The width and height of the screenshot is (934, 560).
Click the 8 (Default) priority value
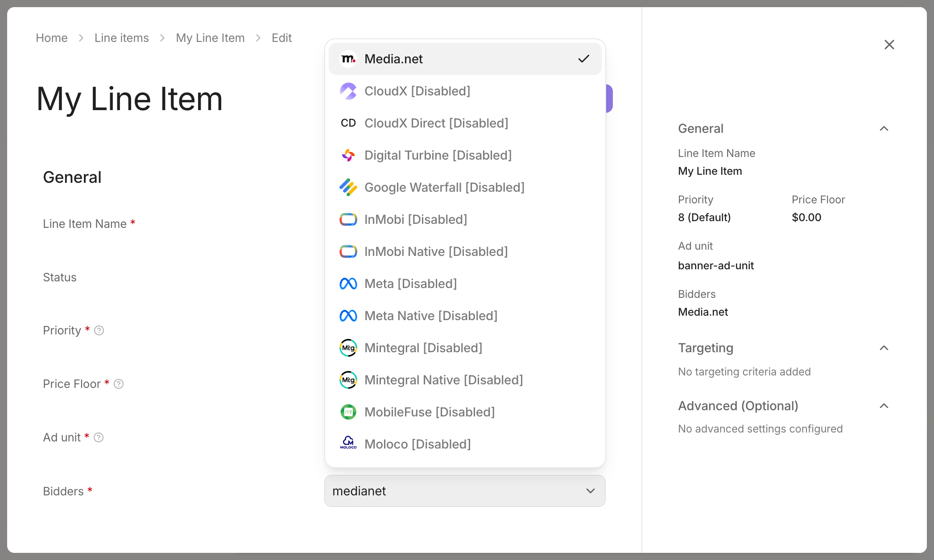(704, 218)
